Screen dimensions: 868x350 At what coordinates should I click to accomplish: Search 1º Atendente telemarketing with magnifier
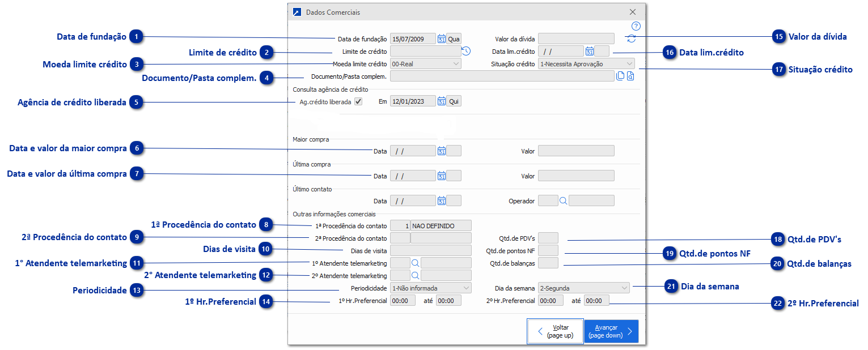point(416,263)
